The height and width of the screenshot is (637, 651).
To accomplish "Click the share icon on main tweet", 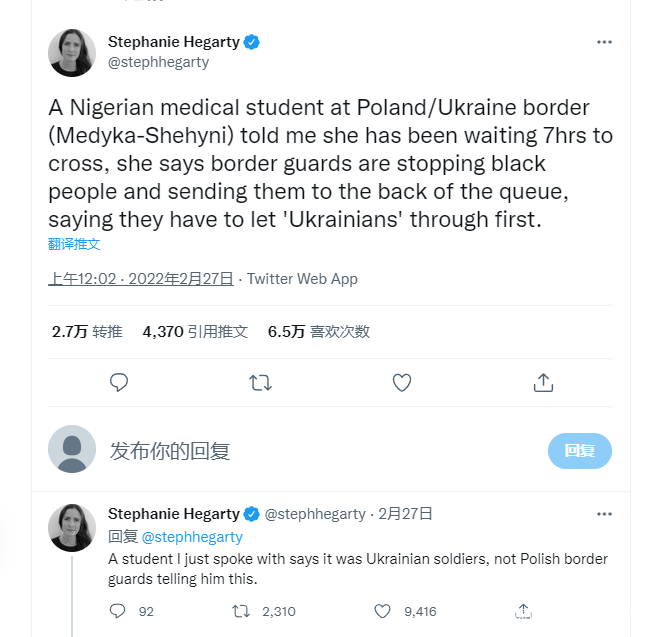I will pyautogui.click(x=543, y=382).
